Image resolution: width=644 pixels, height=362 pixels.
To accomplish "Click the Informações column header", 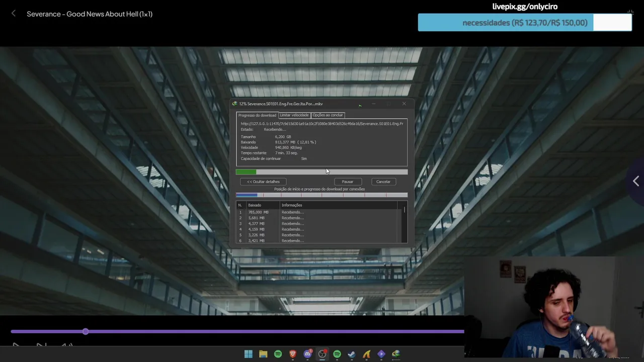I will click(x=338, y=205).
